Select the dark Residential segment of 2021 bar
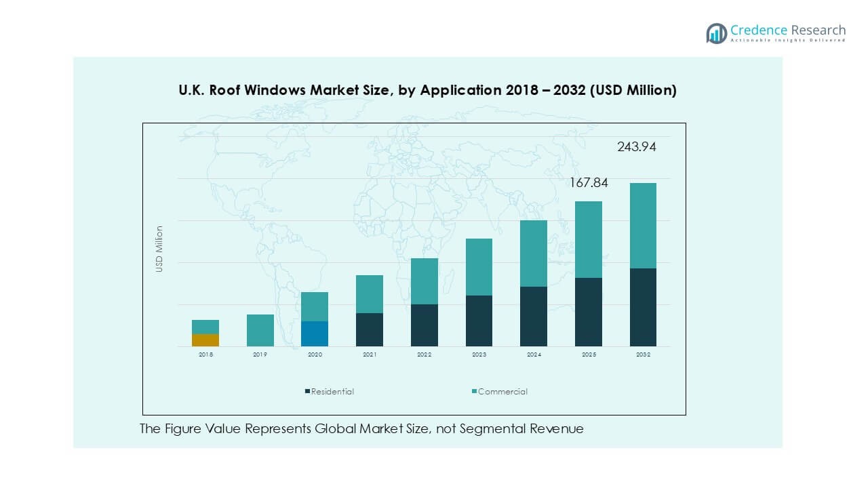868x488 pixels. click(x=370, y=329)
